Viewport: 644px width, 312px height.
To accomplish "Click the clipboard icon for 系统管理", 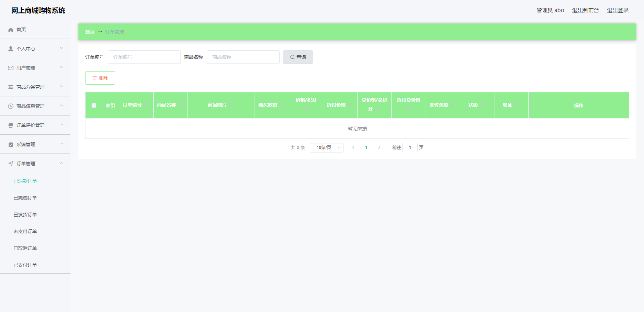I will (11, 144).
